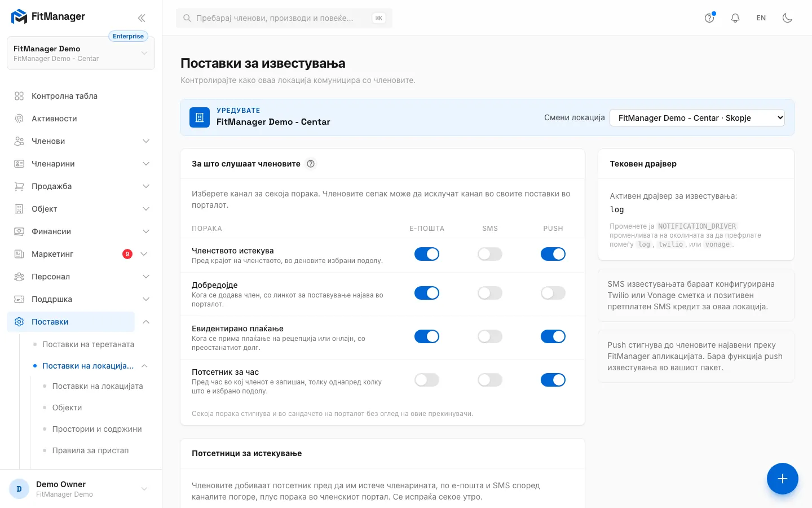Expand the Продажба chevron

point(146,186)
